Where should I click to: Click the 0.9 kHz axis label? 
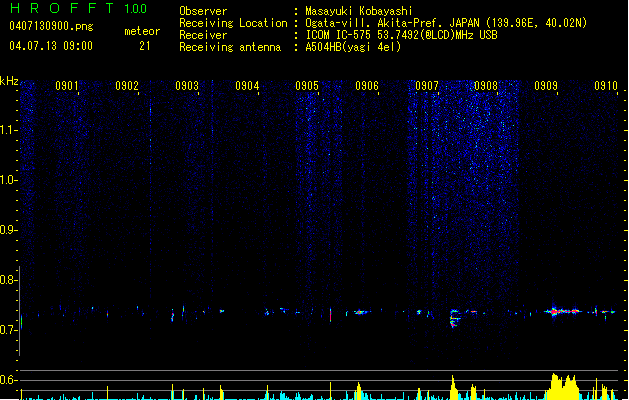[x=8, y=230]
